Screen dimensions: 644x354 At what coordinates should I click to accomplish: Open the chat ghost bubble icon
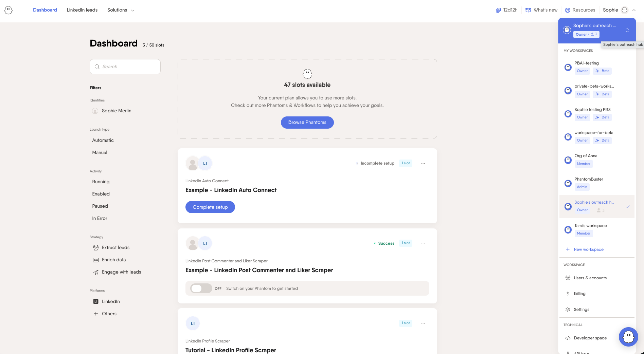(x=628, y=337)
